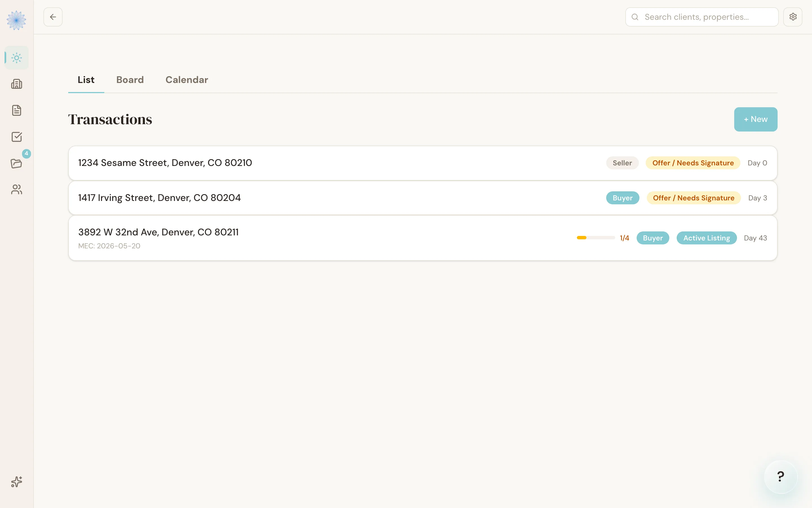Click the Day 3 label
Image resolution: width=812 pixels, height=508 pixels.
point(757,198)
